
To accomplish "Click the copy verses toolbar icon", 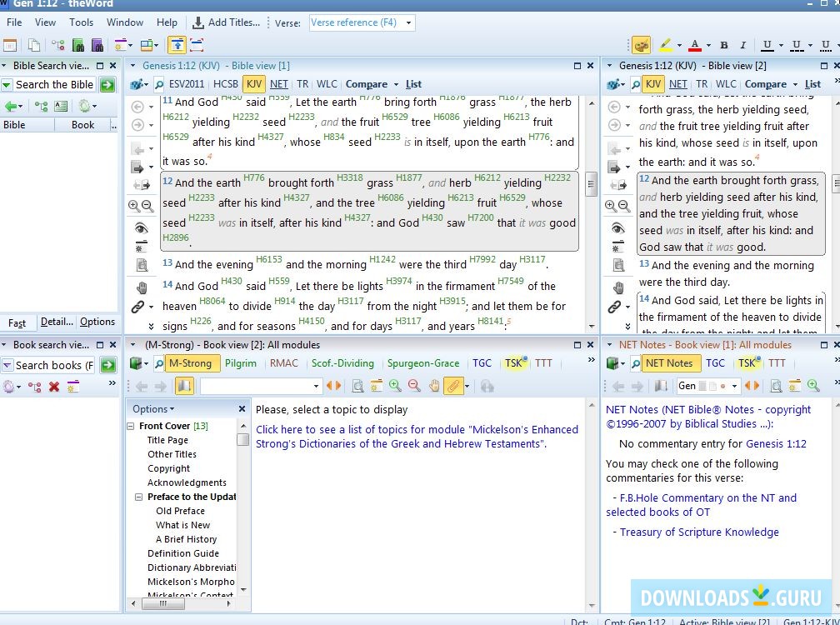I will point(33,45).
